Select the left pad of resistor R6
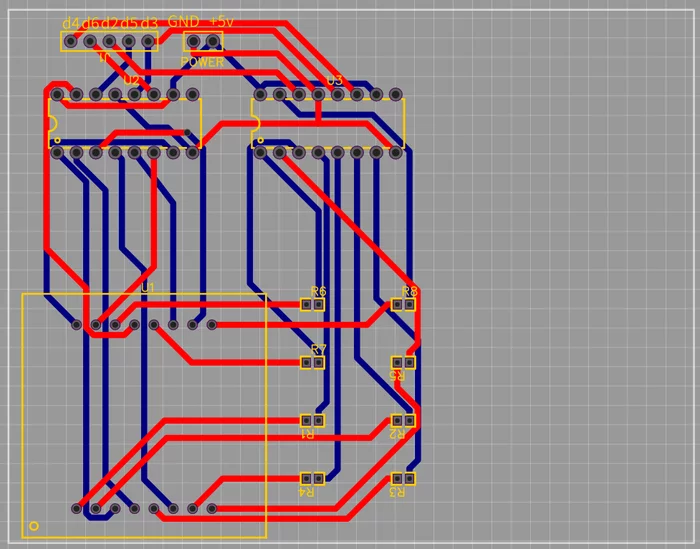Image resolution: width=700 pixels, height=549 pixels. 306,305
